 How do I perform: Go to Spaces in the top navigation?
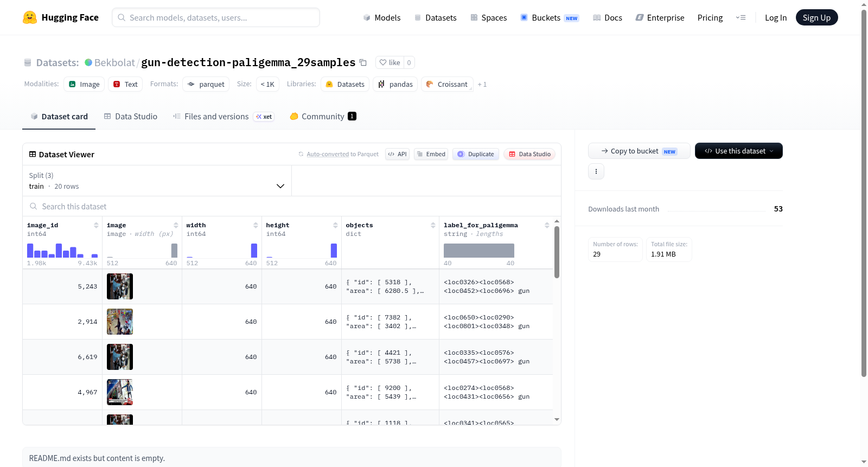[488, 18]
